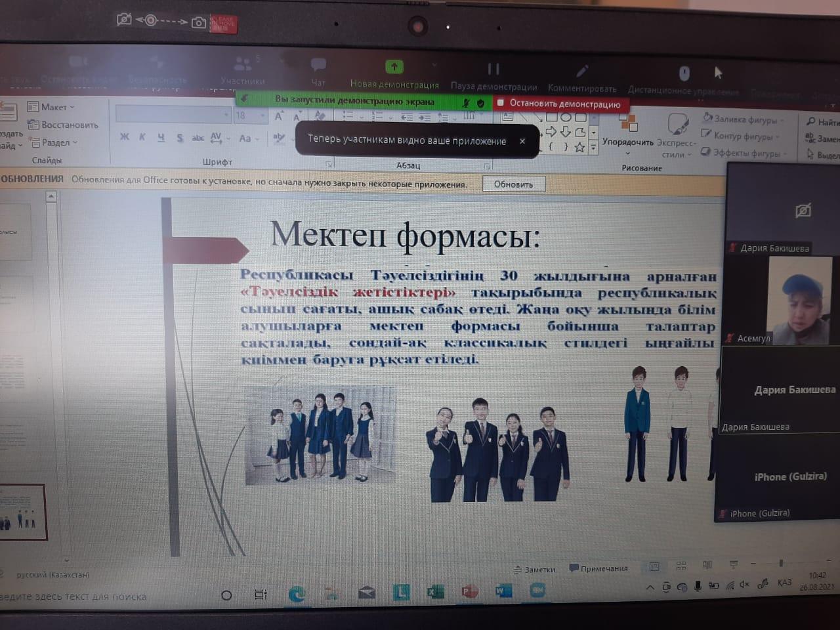Open Zoom Chat icon
This screenshot has height=630, width=840.
tap(318, 64)
